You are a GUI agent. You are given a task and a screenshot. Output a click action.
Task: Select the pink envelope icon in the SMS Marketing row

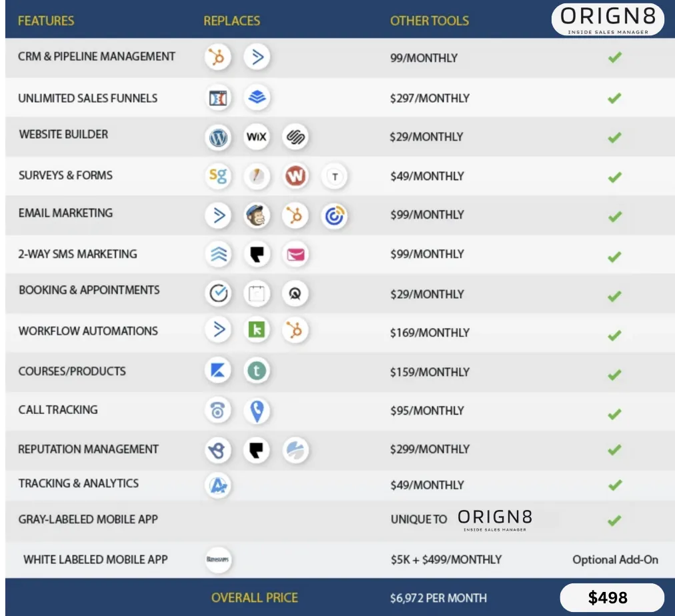[x=295, y=254]
